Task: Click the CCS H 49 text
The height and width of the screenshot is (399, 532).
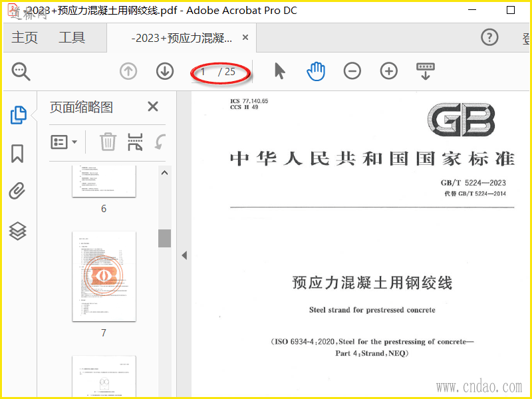Action: [x=244, y=107]
